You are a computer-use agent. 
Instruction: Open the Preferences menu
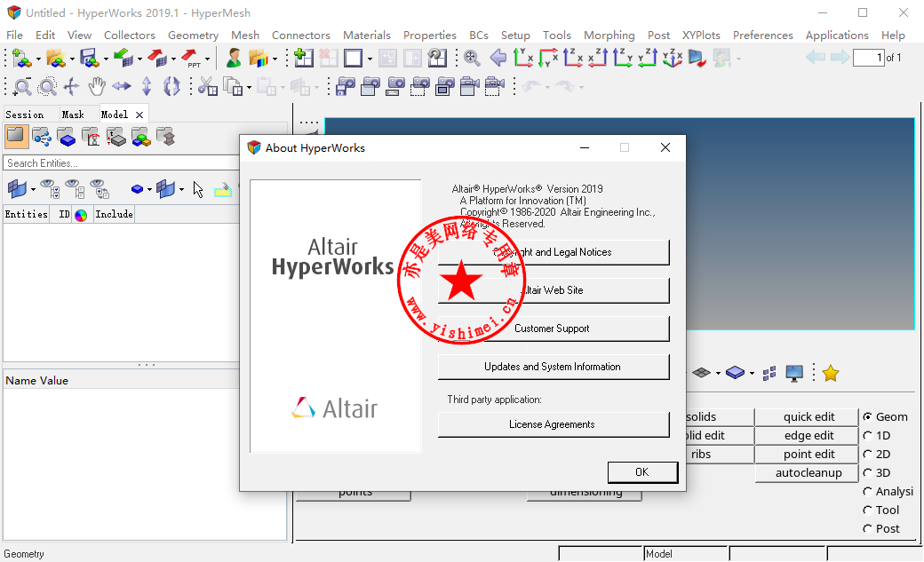(762, 36)
